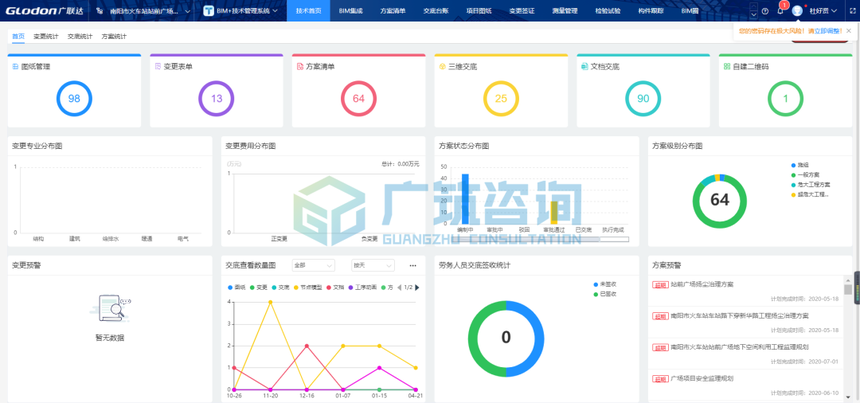This screenshot has height=403, width=860.
Task: Open the help question-mark icon
Action: tap(765, 10)
